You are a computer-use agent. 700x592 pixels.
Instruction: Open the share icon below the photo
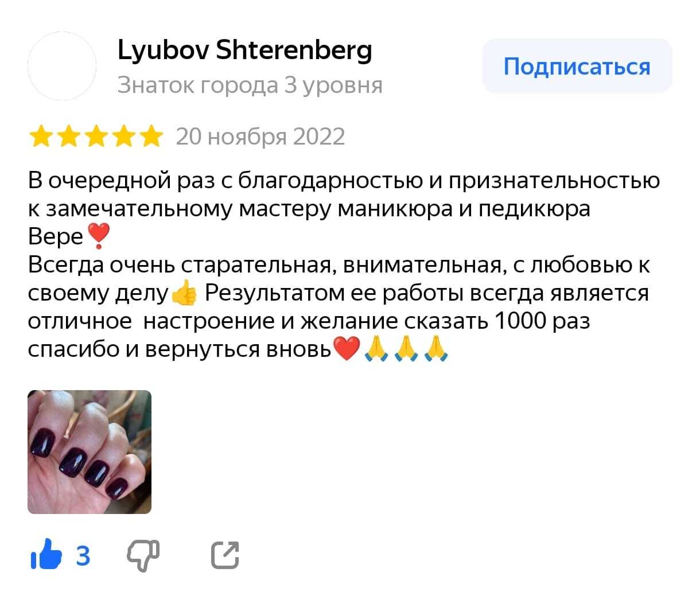tap(225, 555)
